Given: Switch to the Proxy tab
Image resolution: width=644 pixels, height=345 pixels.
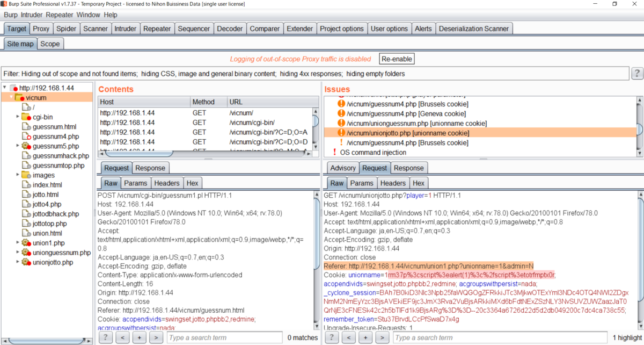Looking at the screenshot, I should pyautogui.click(x=41, y=28).
